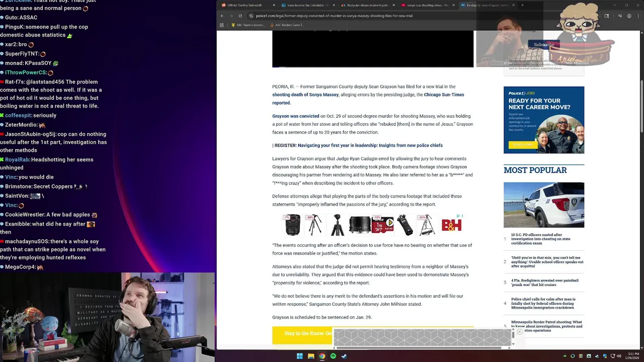Click the Subscribe button in sidebar
This screenshot has width=644, height=362.
tap(544, 45)
